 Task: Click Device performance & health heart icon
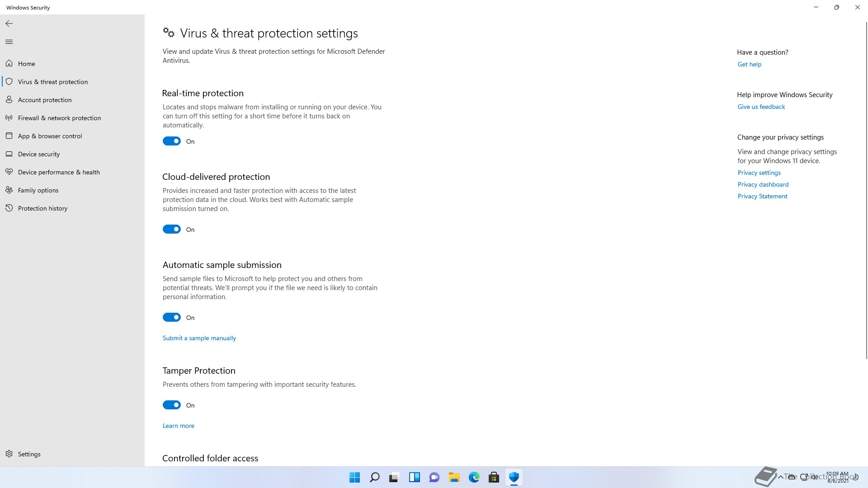point(9,172)
